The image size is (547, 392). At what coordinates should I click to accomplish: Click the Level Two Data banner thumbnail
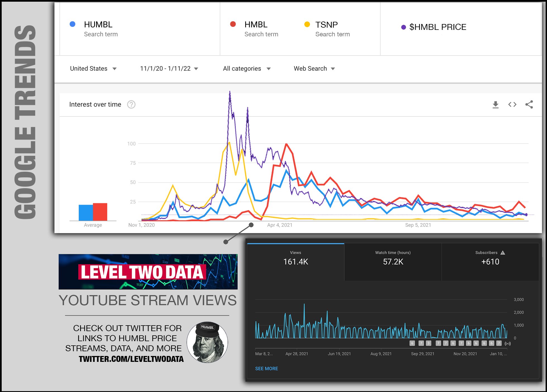pyautogui.click(x=148, y=272)
